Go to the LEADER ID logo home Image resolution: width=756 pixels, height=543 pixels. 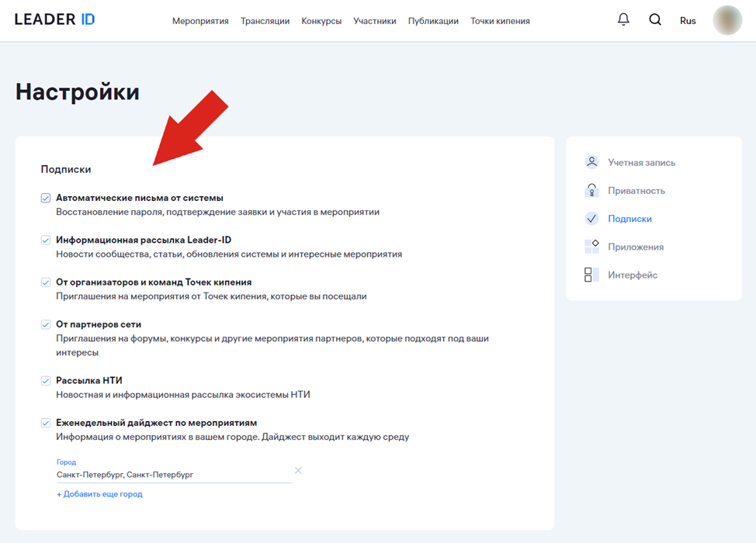click(54, 20)
